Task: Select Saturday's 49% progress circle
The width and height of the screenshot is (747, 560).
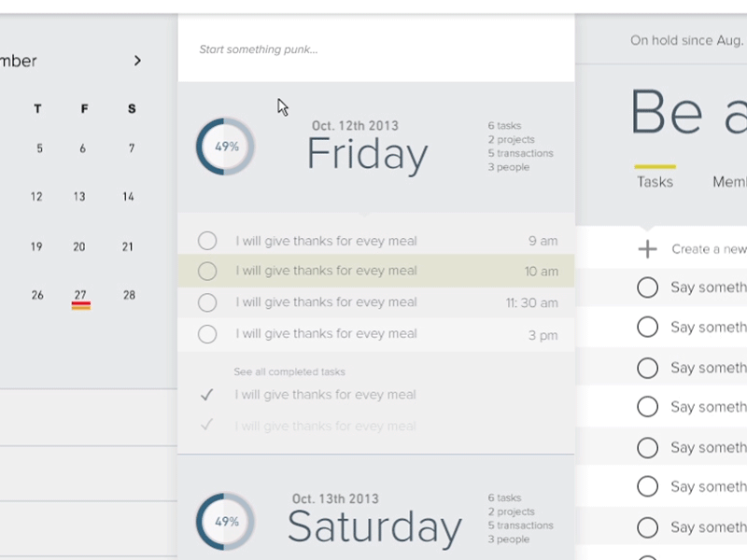Action: [224, 520]
